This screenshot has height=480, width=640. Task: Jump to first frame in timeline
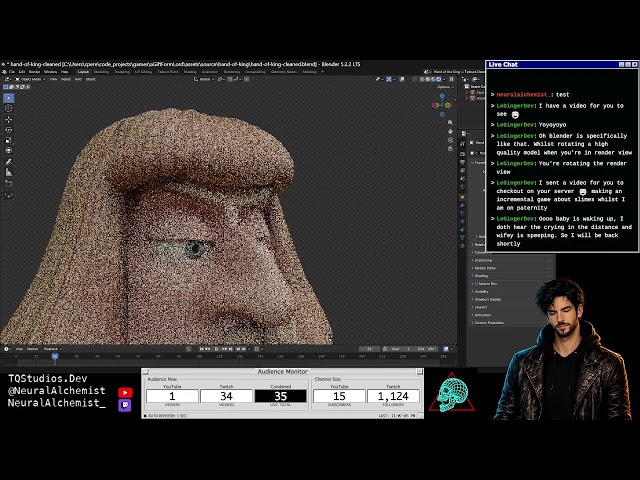[x=202, y=349]
